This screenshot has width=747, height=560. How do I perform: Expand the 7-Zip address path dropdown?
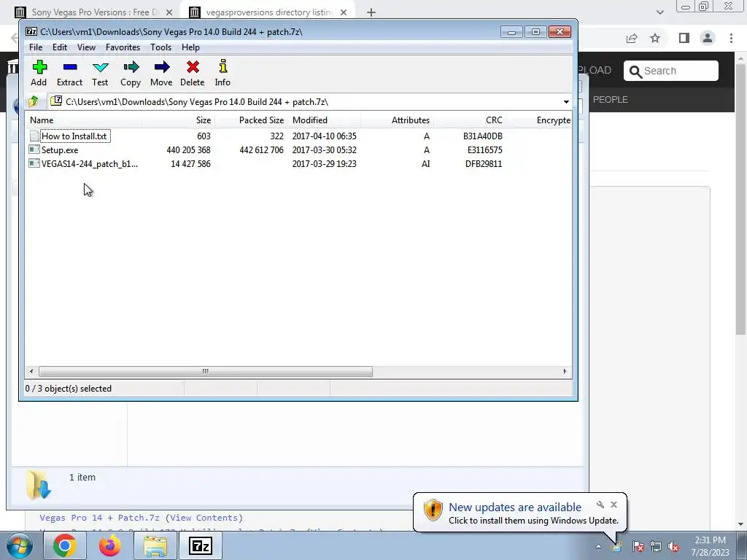point(566,102)
